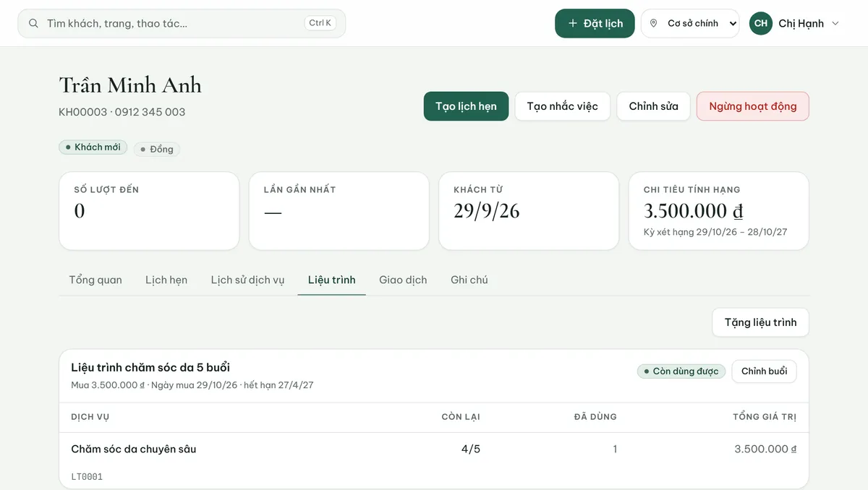The image size is (868, 490).
Task: Focus the Tìm khách search field
Action: pyautogui.click(x=182, y=23)
